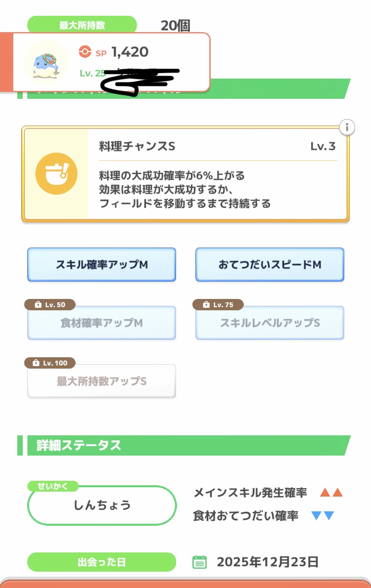
Task: Click the Poké Ball SP icon
Action: 85,52
